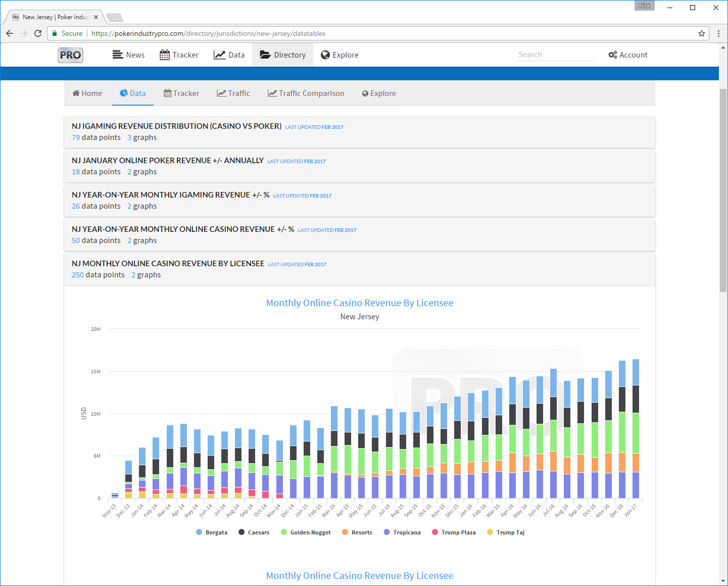This screenshot has width=728, height=586.
Task: Click the Search input field
Action: (555, 55)
